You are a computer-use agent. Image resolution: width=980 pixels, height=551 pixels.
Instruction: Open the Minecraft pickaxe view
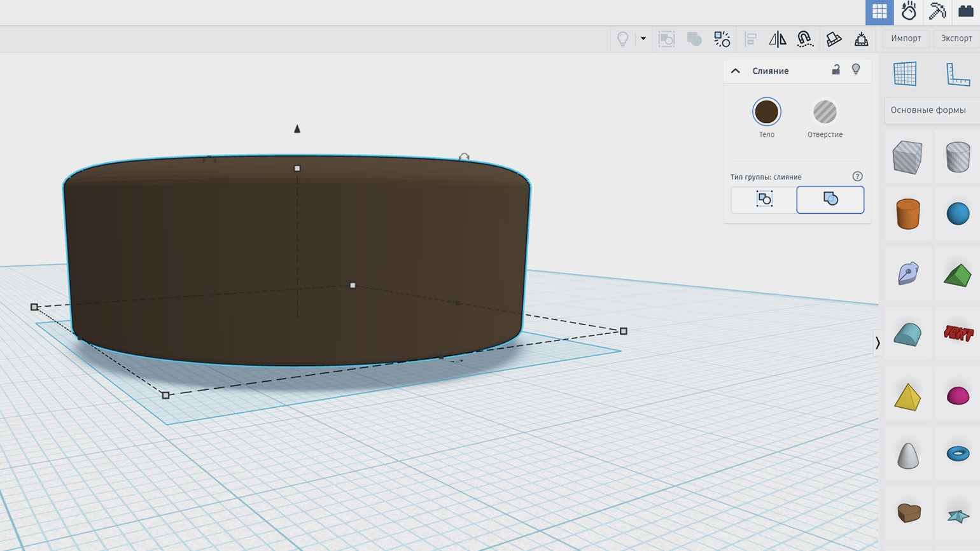tap(937, 11)
